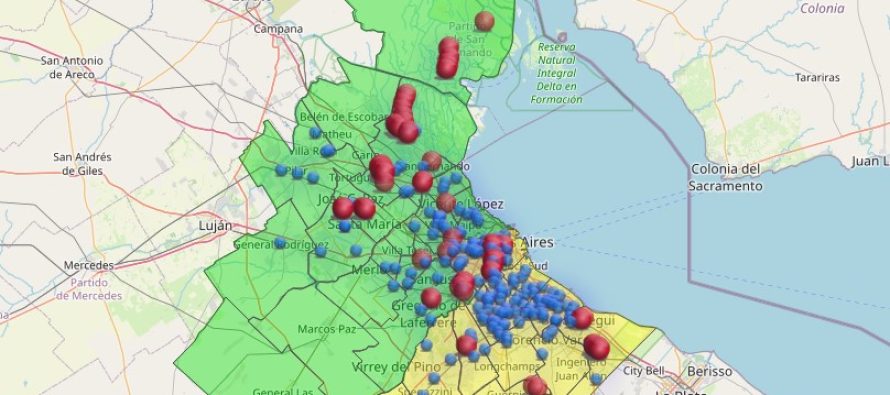Click the Ingeniero Juan Allan label
Image resolution: width=890 pixels, height=395 pixels.
[x=580, y=368]
